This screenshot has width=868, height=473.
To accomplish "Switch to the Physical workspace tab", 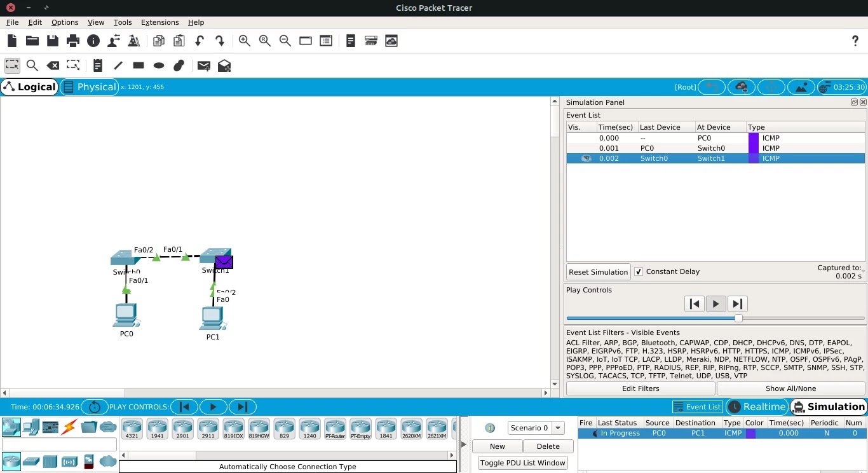I will (90, 87).
